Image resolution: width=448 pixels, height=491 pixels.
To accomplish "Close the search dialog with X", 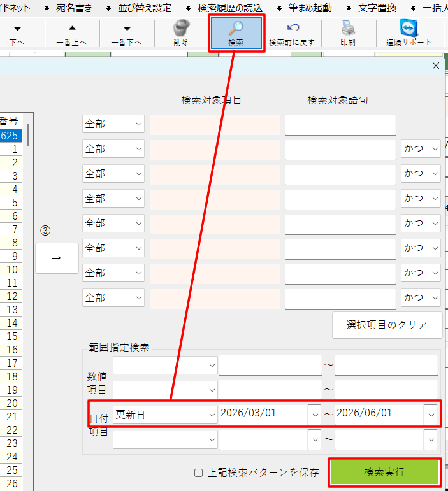I will point(436,66).
